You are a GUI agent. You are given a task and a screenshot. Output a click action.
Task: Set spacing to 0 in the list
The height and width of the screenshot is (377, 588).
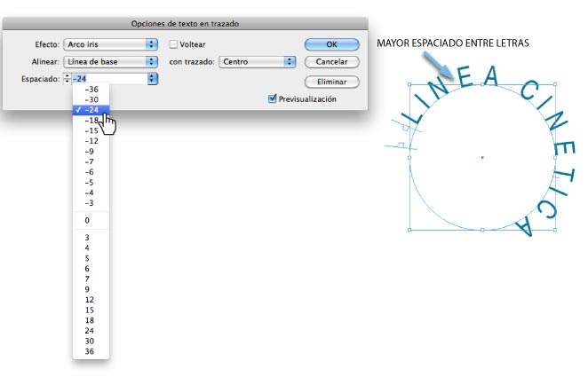click(91, 221)
